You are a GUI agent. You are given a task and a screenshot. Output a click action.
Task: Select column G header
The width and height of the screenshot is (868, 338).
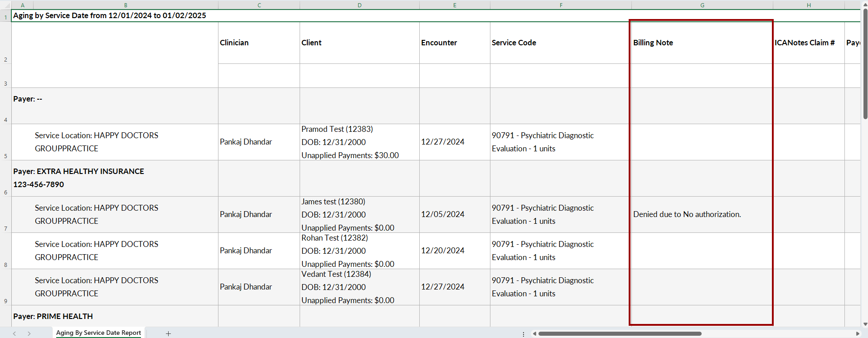pyautogui.click(x=702, y=5)
